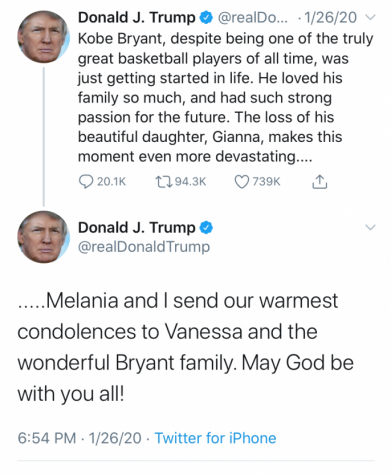The width and height of the screenshot is (391, 475).
Task: Retweet the Kobe Bryant tweet
Action: coord(163,182)
